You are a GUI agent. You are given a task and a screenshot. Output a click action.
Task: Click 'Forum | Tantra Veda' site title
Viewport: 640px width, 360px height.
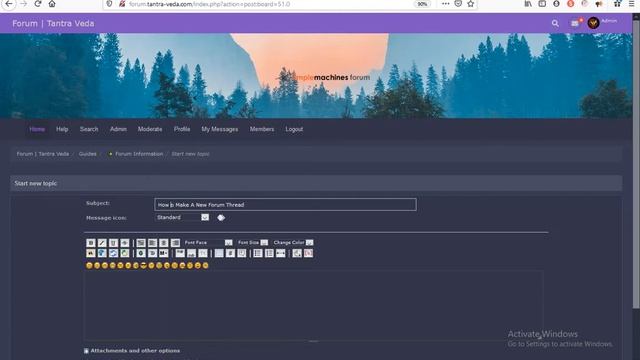53,24
